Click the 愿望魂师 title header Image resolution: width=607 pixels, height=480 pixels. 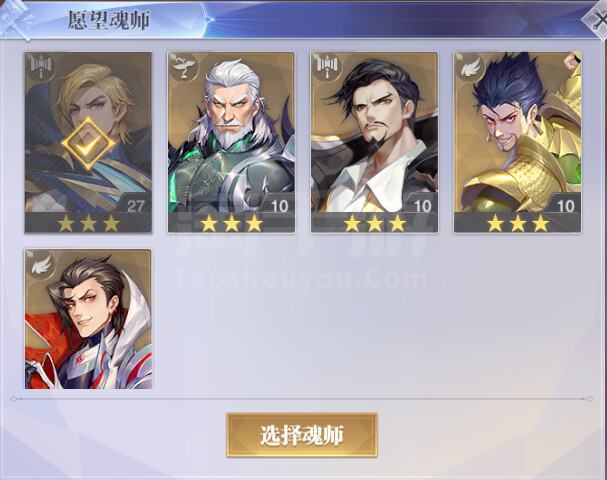109,20
